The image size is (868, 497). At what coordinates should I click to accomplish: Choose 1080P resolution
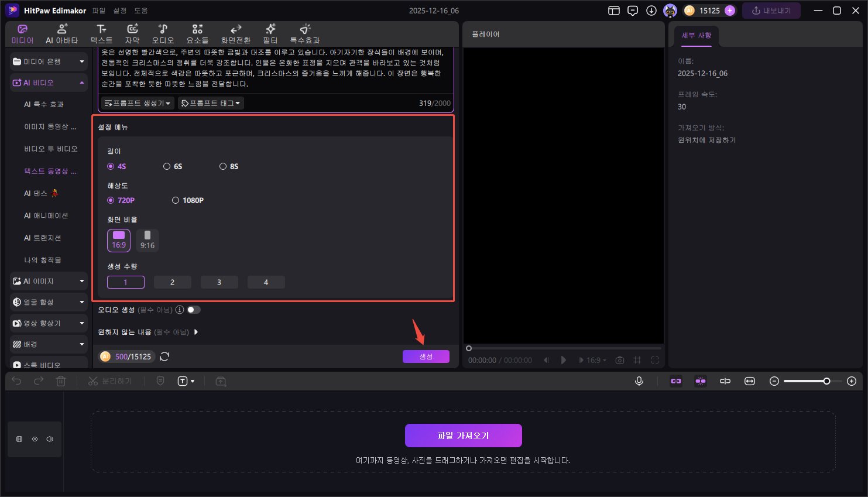click(176, 200)
